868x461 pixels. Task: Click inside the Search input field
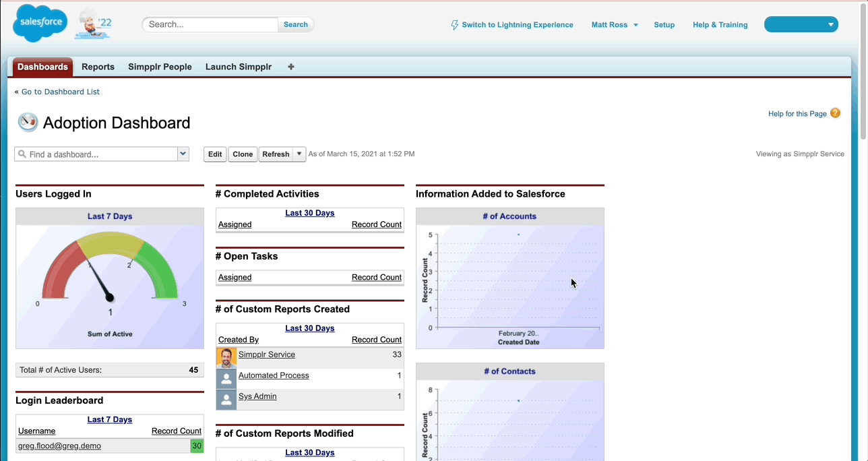pyautogui.click(x=209, y=24)
